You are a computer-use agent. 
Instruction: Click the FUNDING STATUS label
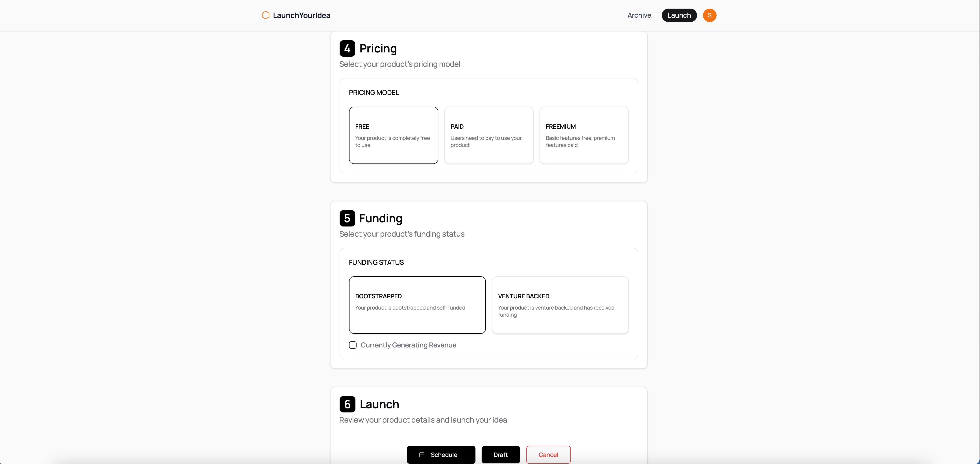click(x=376, y=262)
